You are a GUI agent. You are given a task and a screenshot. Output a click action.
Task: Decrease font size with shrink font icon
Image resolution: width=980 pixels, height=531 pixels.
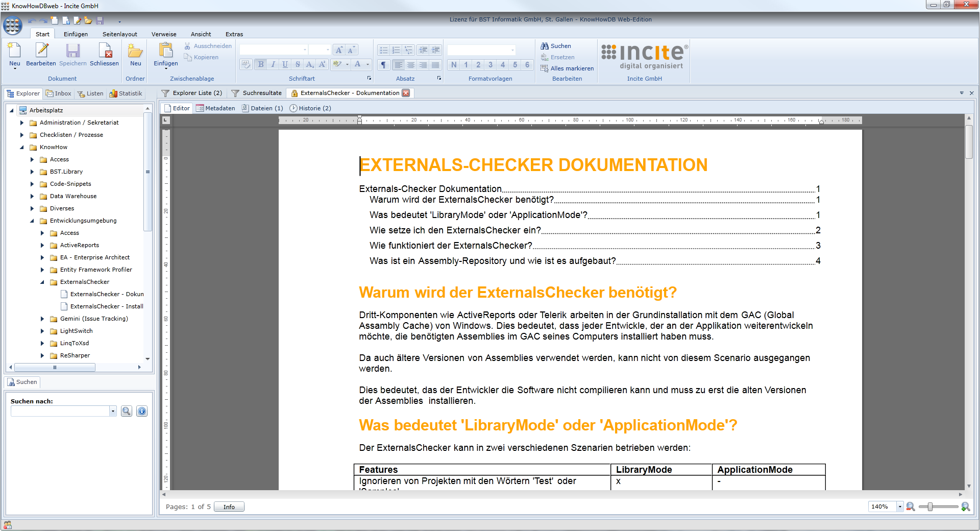point(351,50)
